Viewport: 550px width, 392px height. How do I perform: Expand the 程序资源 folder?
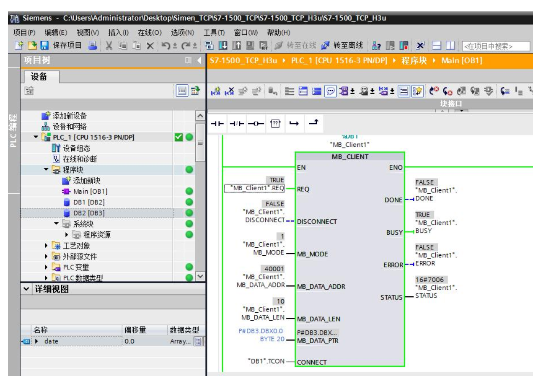click(67, 235)
